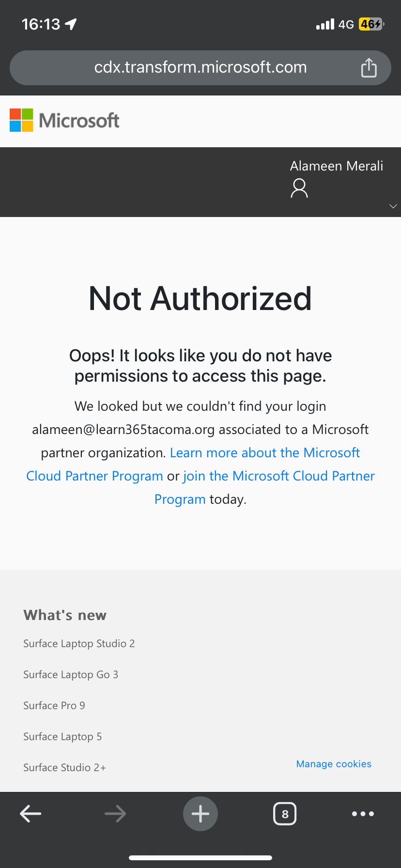Open the browser more options menu
The image size is (401, 868).
[363, 814]
